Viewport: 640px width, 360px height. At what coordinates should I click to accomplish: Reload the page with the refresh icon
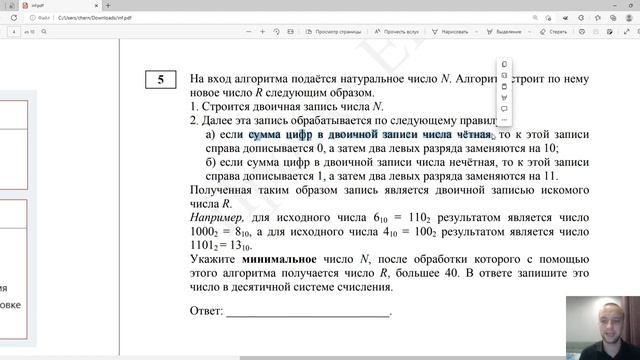pos(14,18)
